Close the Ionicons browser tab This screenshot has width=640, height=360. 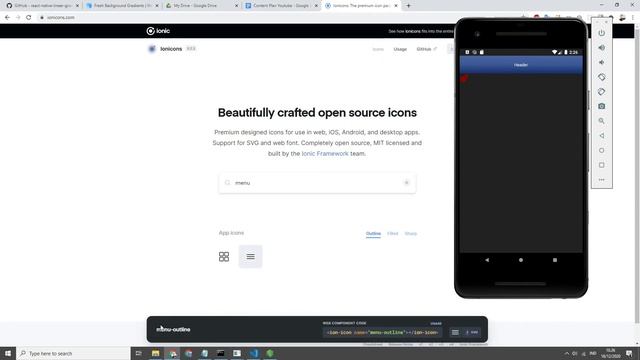tap(396, 6)
